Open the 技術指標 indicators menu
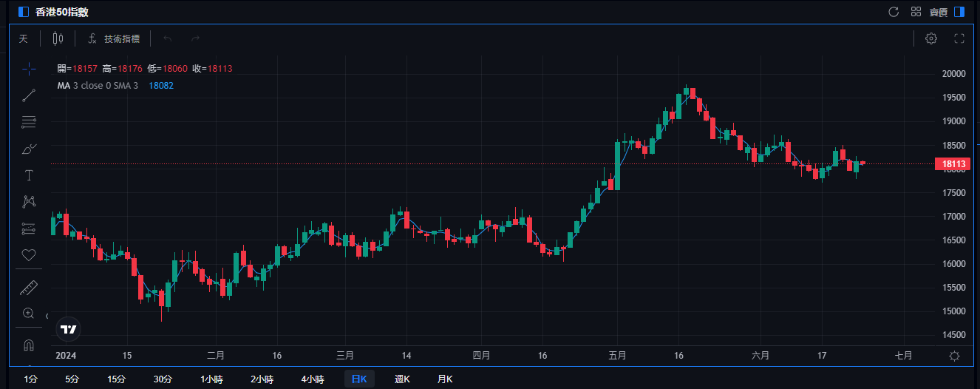 click(x=113, y=38)
